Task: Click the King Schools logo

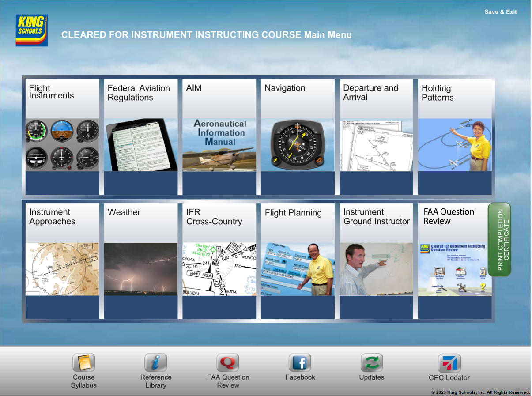Action: (x=31, y=30)
